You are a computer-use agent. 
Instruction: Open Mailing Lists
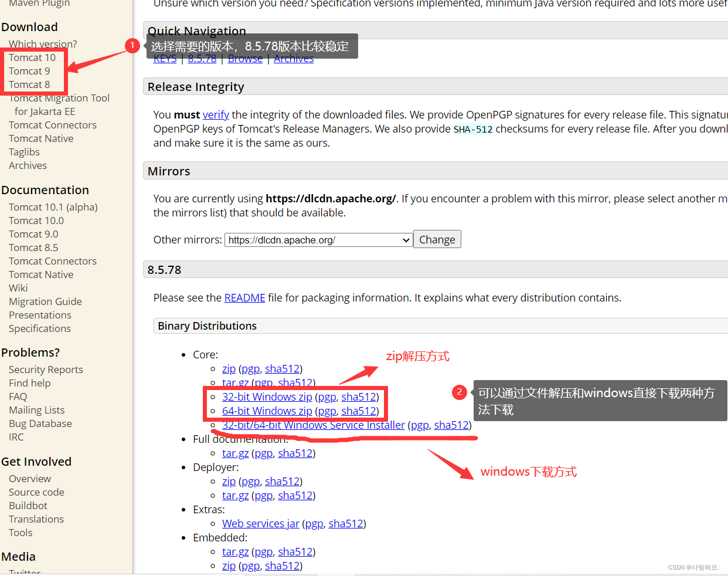(36, 410)
